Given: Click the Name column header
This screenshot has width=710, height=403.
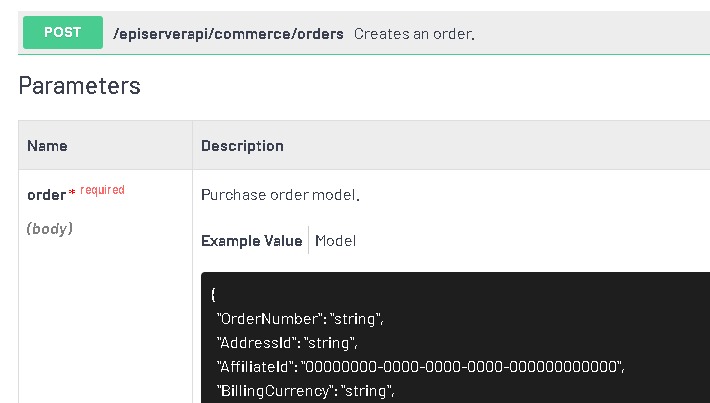Looking at the screenshot, I should pyautogui.click(x=47, y=146).
